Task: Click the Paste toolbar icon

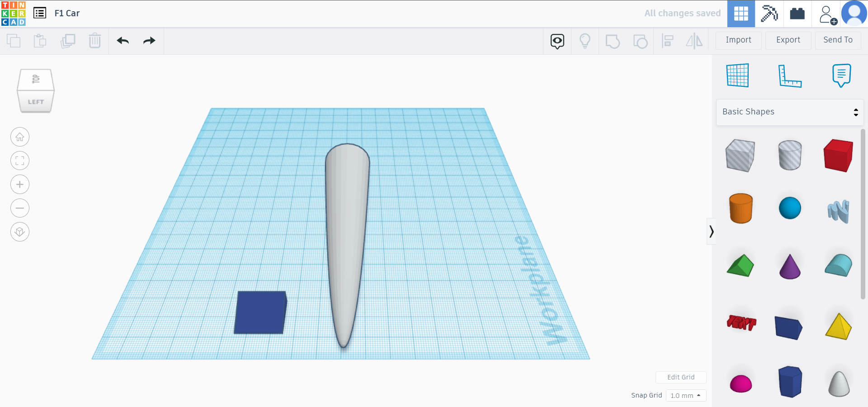Action: (x=40, y=41)
